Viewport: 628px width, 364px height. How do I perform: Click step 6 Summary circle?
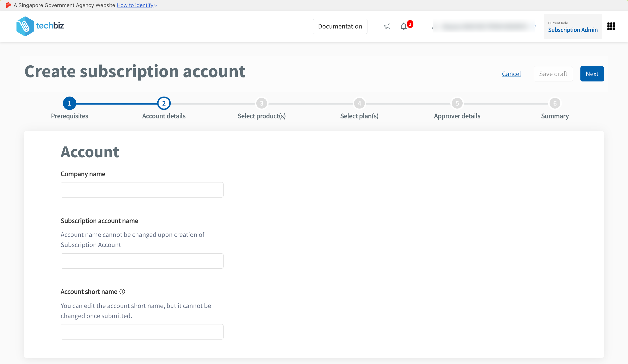point(555,103)
